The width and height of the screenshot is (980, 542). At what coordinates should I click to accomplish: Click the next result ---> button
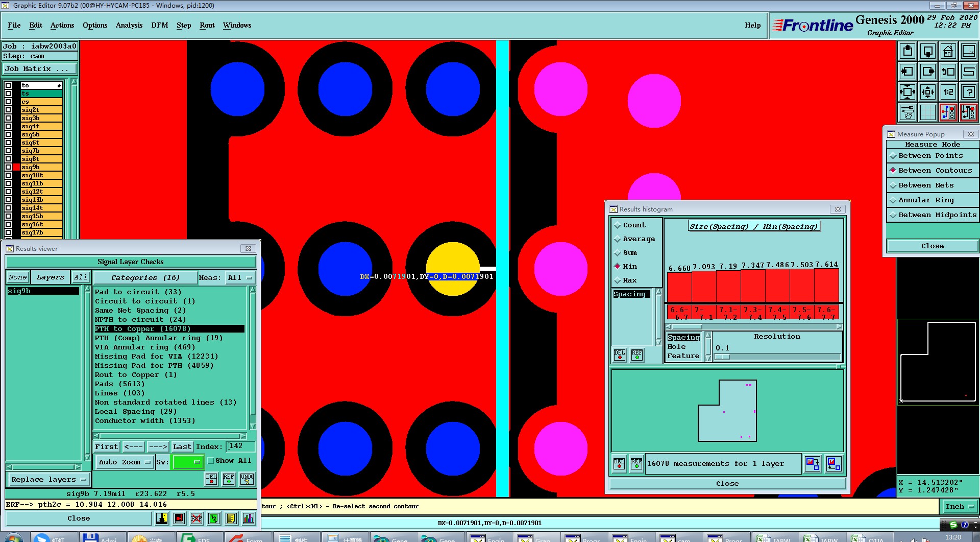point(158,447)
